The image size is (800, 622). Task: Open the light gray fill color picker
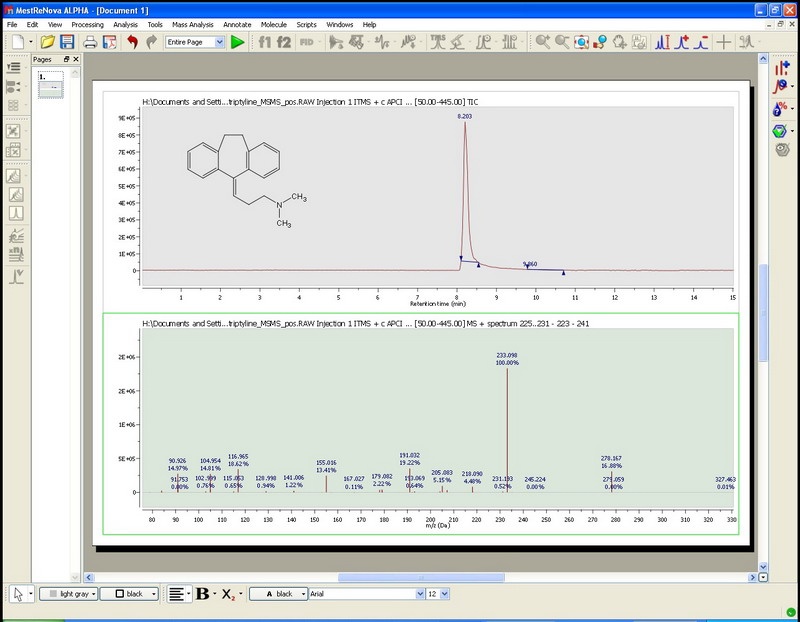click(68, 593)
